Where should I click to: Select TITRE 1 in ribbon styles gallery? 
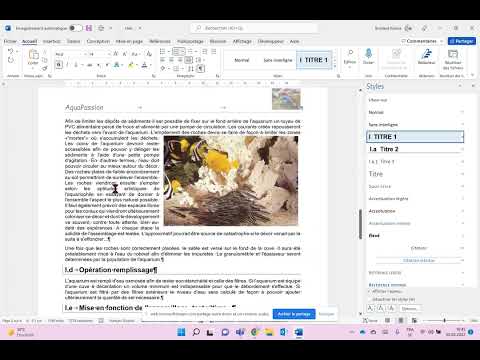click(314, 60)
